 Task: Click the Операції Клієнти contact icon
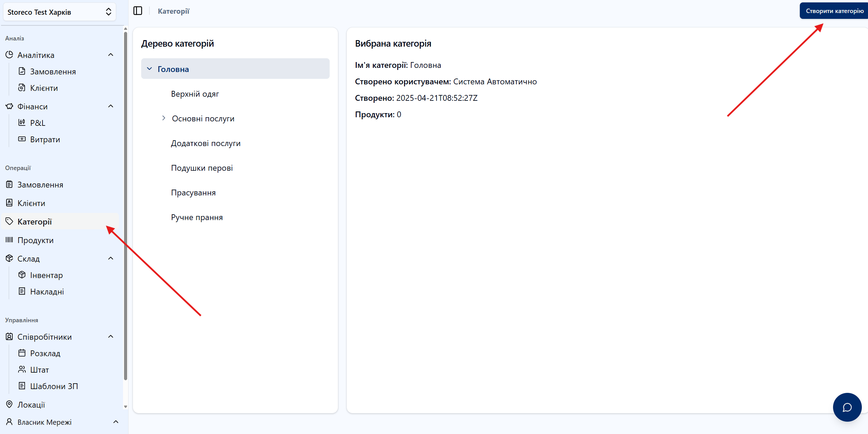point(10,203)
